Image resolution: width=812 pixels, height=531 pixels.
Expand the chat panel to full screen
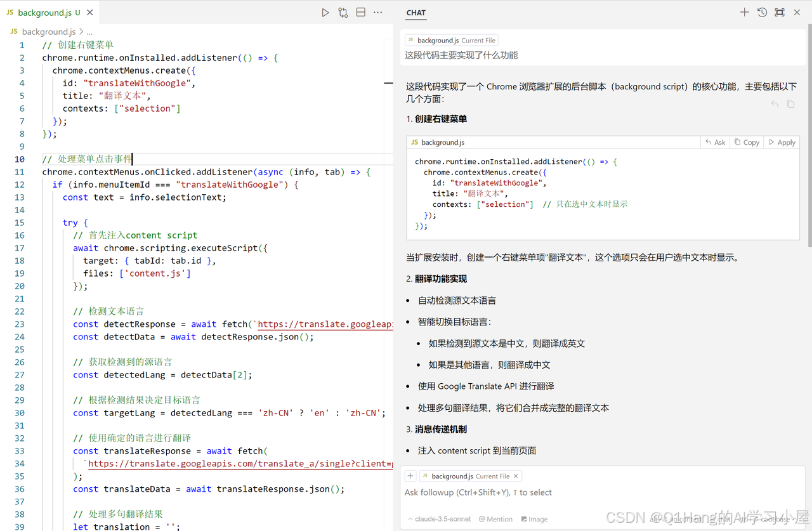(780, 12)
